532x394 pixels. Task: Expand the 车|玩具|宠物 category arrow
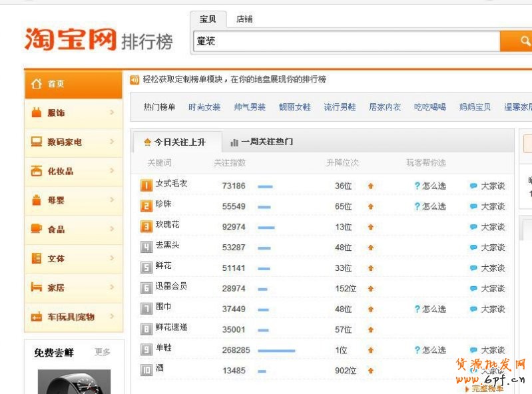click(112, 316)
